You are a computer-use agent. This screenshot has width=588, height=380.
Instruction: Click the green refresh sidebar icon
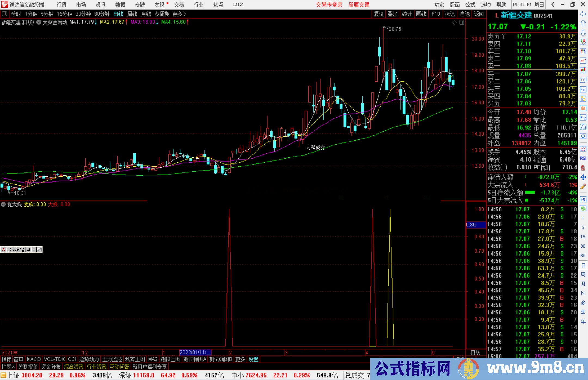tap(583, 209)
